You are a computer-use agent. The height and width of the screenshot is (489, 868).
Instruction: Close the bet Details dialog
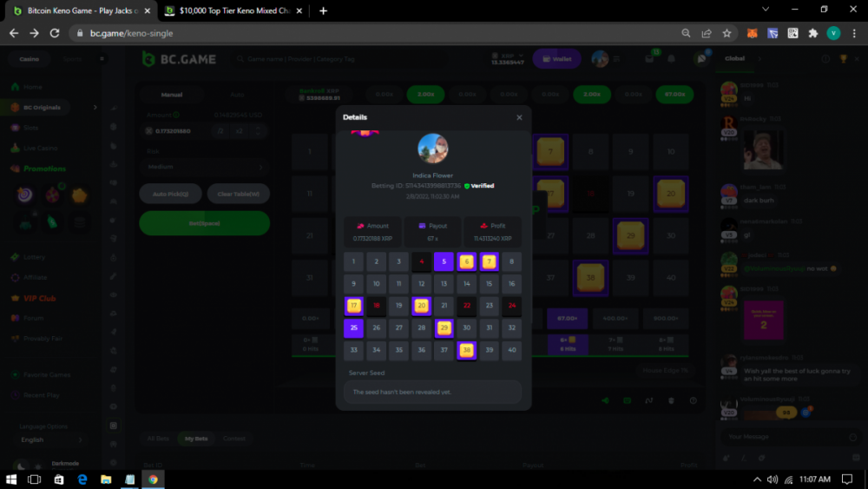pyautogui.click(x=519, y=117)
